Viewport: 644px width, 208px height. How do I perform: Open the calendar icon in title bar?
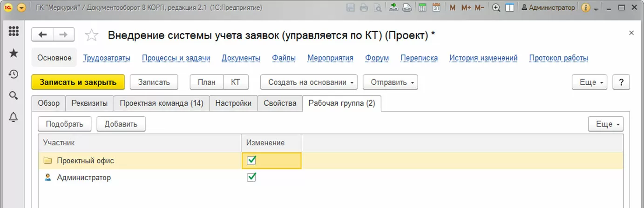point(436,8)
